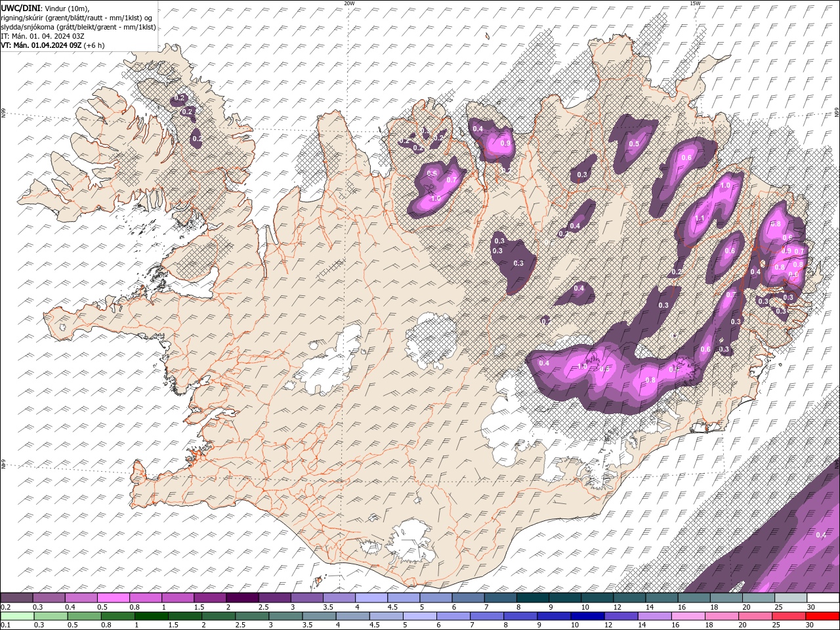Click the pale pink 16 mm rain swatch
This screenshot has width=840, height=630.
(687, 616)
